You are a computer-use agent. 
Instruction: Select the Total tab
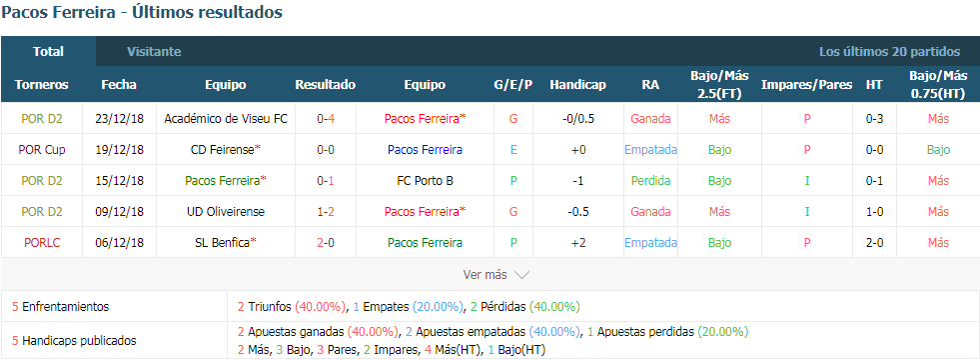click(x=48, y=52)
